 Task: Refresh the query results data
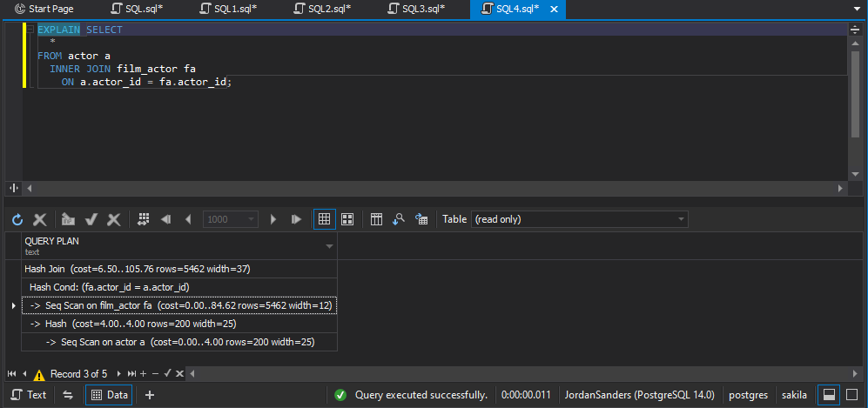pyautogui.click(x=17, y=219)
